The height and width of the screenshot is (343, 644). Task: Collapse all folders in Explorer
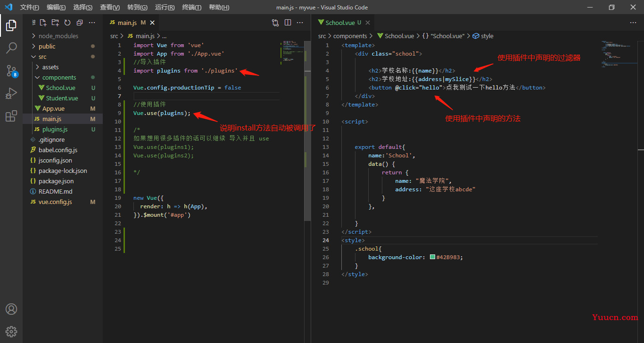click(x=79, y=23)
